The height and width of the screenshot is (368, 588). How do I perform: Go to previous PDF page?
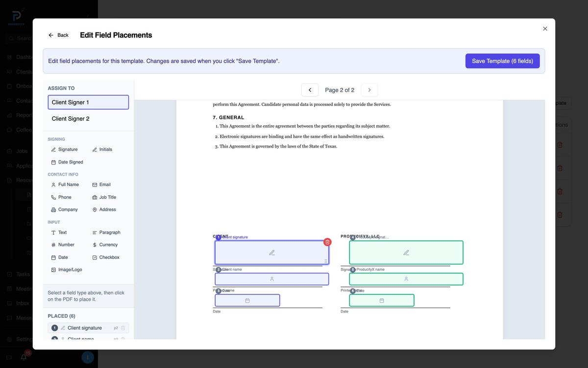pyautogui.click(x=310, y=90)
